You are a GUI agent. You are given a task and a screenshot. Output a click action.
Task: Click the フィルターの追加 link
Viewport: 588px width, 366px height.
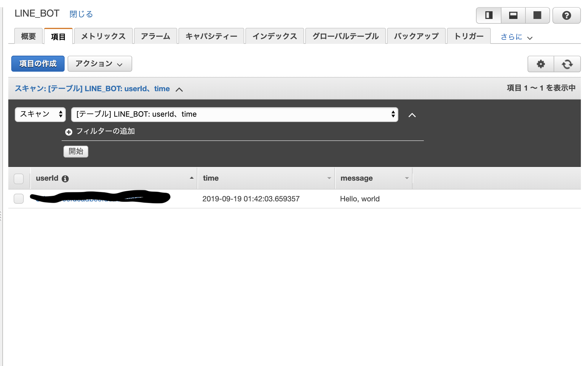pos(106,131)
